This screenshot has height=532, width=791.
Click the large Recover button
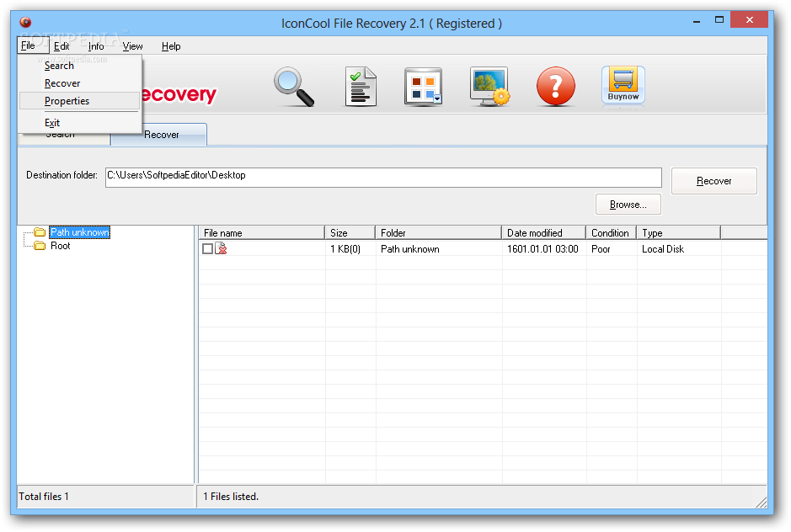pos(714,181)
